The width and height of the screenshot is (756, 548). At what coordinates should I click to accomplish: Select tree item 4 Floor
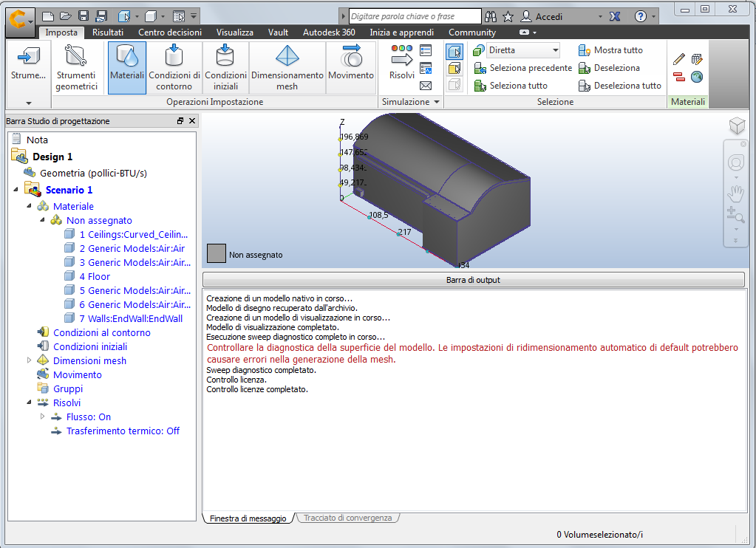point(95,276)
